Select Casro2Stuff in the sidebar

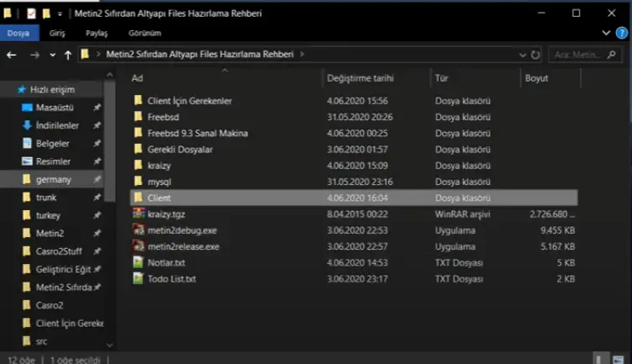point(59,251)
